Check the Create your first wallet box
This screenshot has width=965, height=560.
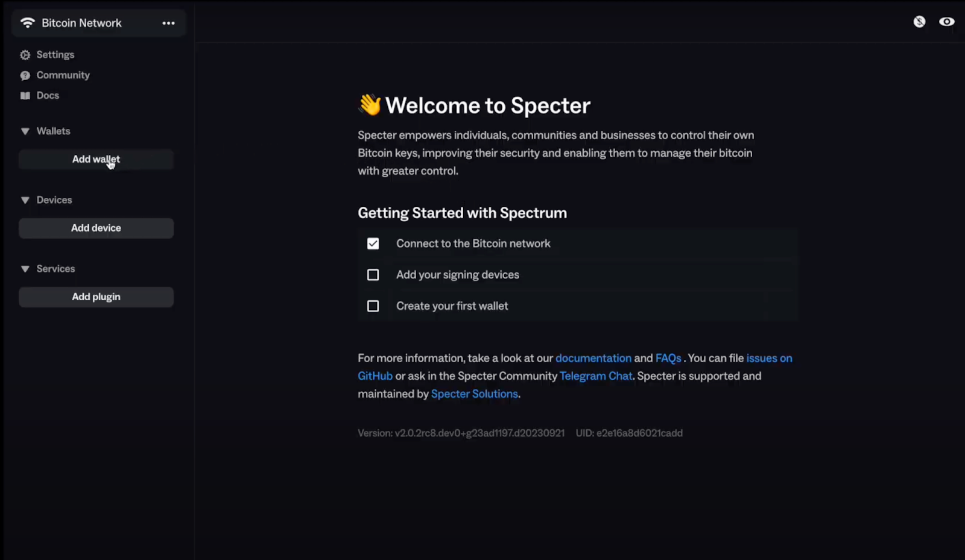click(x=373, y=306)
